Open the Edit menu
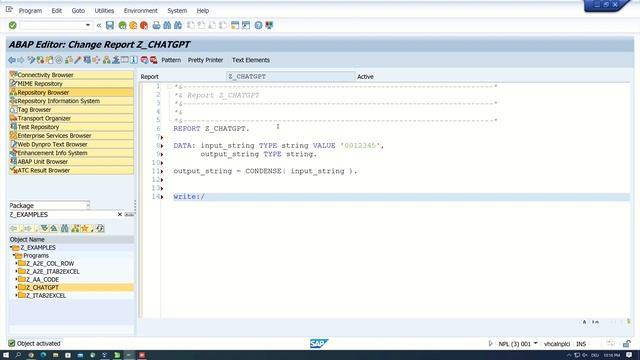The height and width of the screenshot is (360, 640). (x=57, y=11)
